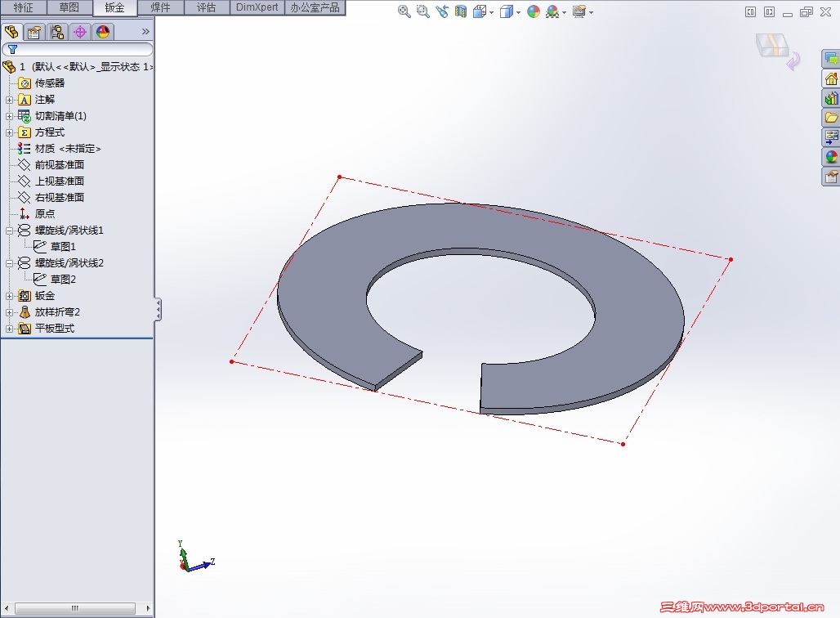Open the Apply Scene dropdown arrow

564,12
